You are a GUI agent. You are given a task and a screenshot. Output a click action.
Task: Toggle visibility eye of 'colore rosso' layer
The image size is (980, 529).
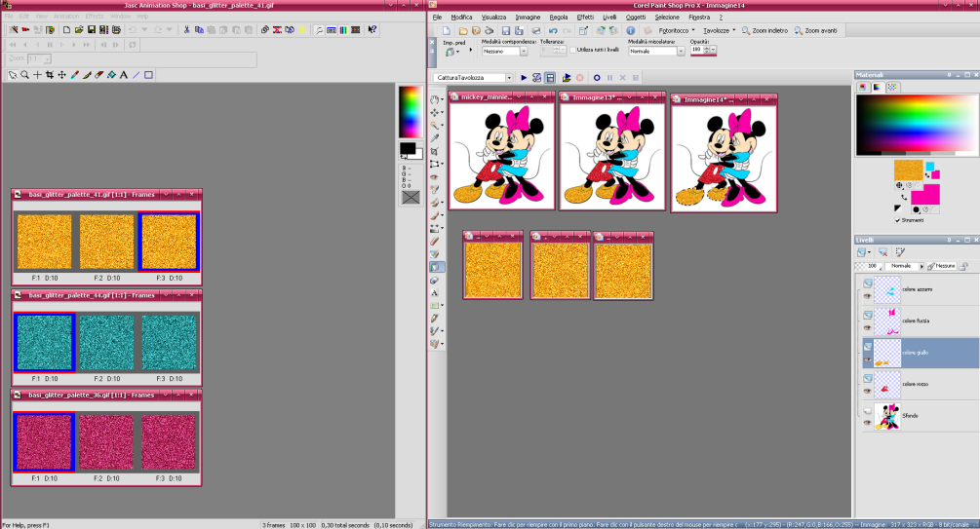868,391
